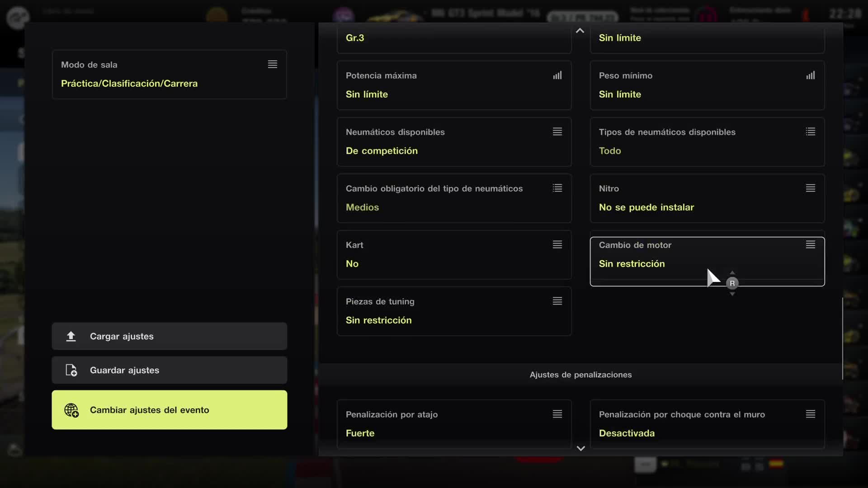This screenshot has height=488, width=868.
Task: Click Cargar ajustes button
Action: [x=170, y=336]
